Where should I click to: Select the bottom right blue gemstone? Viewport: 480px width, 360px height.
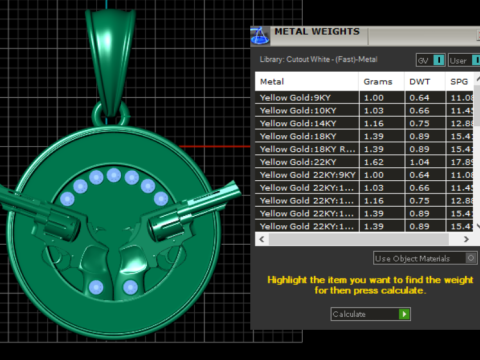pos(130,287)
